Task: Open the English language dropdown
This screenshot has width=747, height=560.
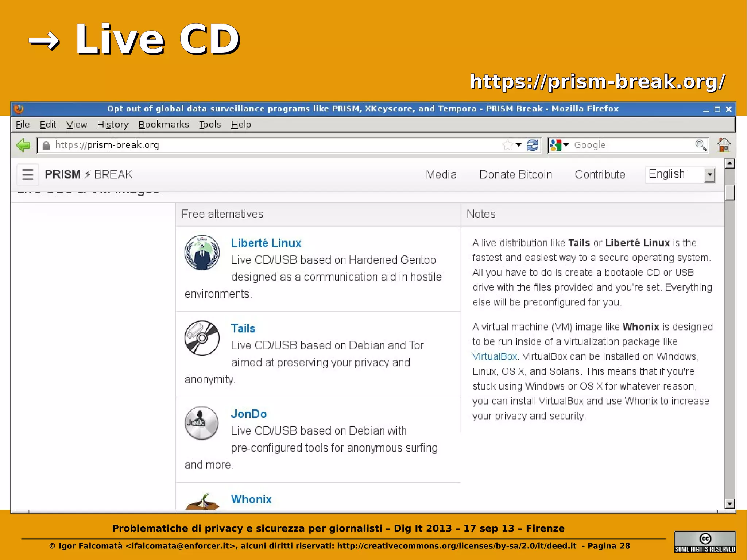Action: (x=680, y=174)
